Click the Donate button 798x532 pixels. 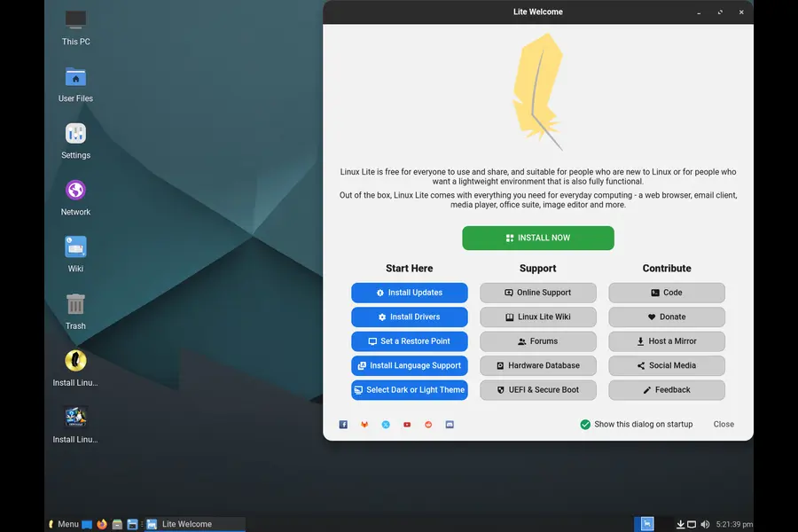(667, 317)
